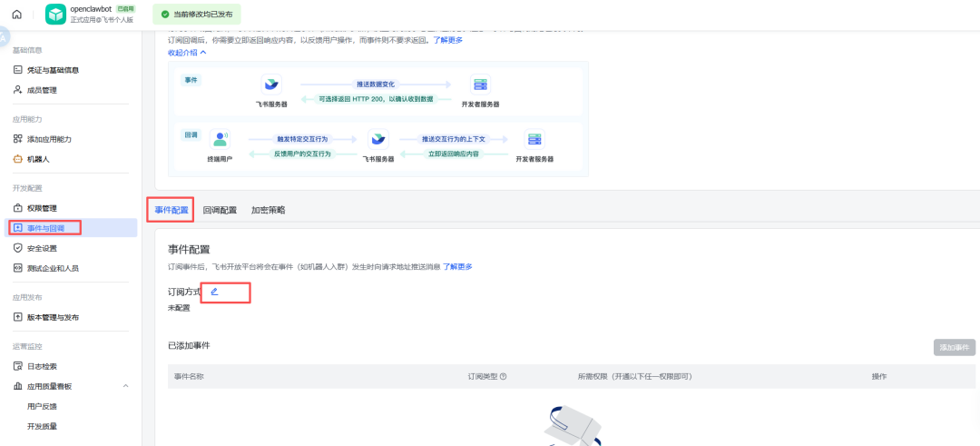Click the robot icon beside 机器人
The width and height of the screenshot is (980, 446).
[x=17, y=159]
